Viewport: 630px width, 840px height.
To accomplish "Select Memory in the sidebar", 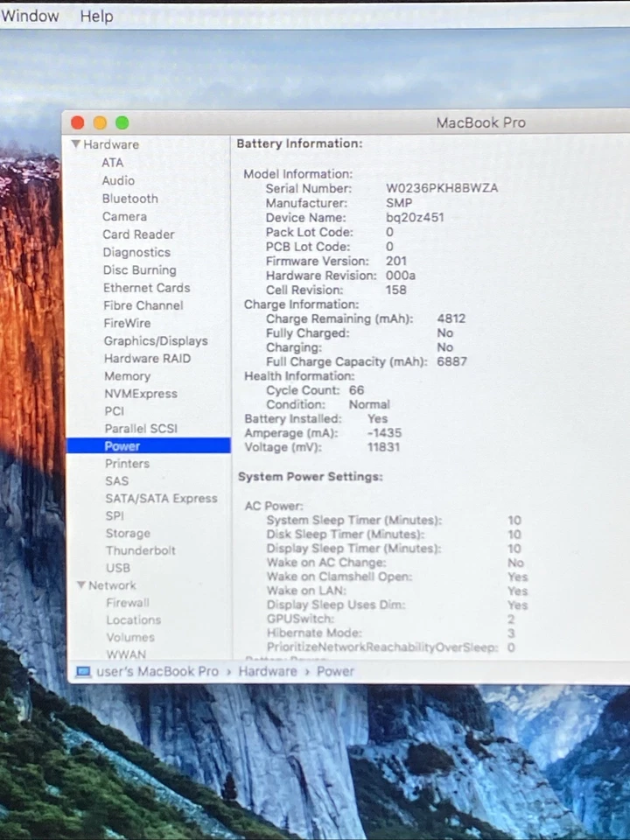I will click(127, 376).
